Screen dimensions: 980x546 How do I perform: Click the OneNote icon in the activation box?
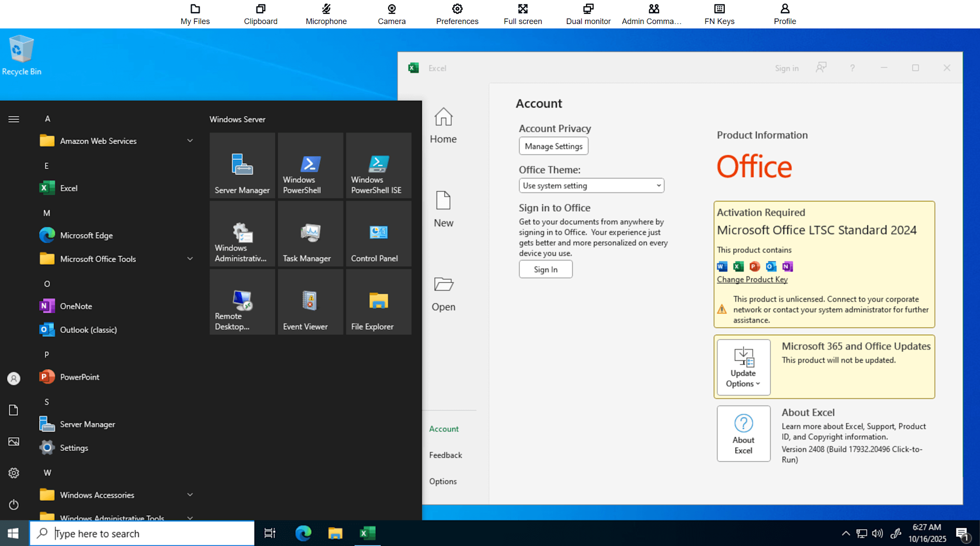[787, 266]
